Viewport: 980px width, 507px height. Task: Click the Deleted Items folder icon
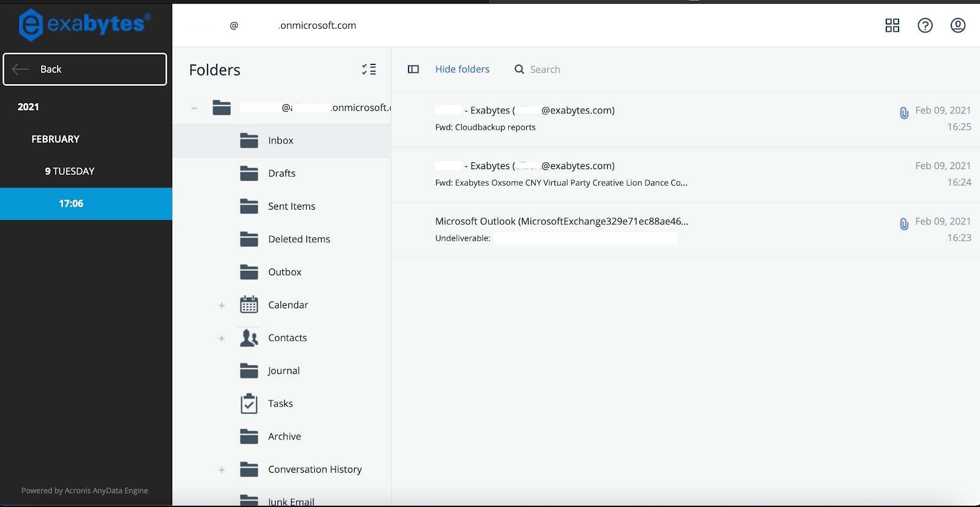click(x=249, y=239)
